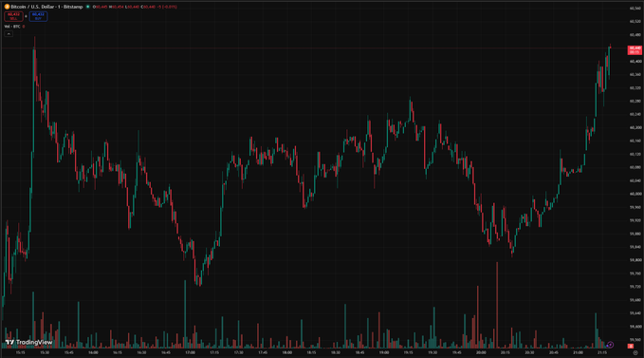Image resolution: width=644 pixels, height=358 pixels.
Task: Click the 21:15 time axis label
Action: [x=602, y=352]
